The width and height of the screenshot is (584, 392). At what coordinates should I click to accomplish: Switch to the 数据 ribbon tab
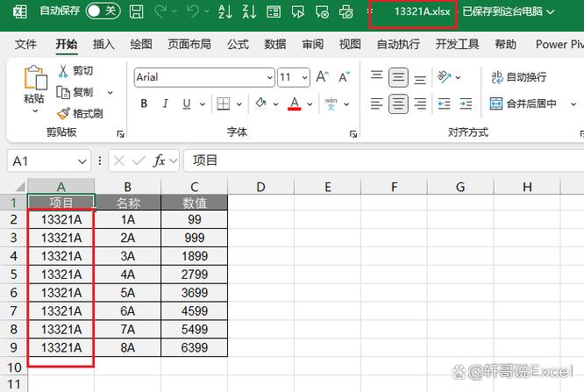pyautogui.click(x=275, y=45)
